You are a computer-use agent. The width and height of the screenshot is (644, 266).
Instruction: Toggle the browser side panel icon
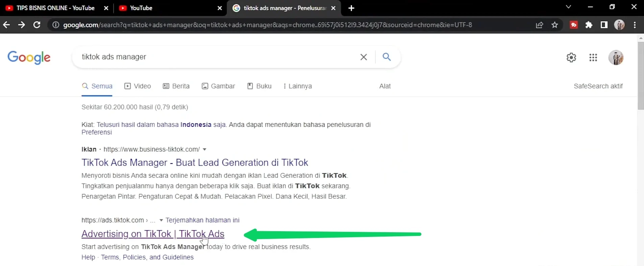click(604, 25)
